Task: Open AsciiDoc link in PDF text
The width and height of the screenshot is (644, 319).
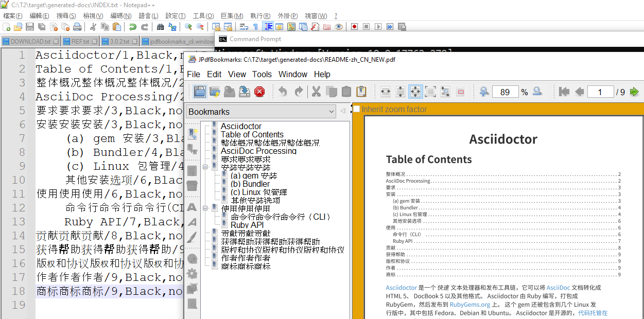Action: 558,288
